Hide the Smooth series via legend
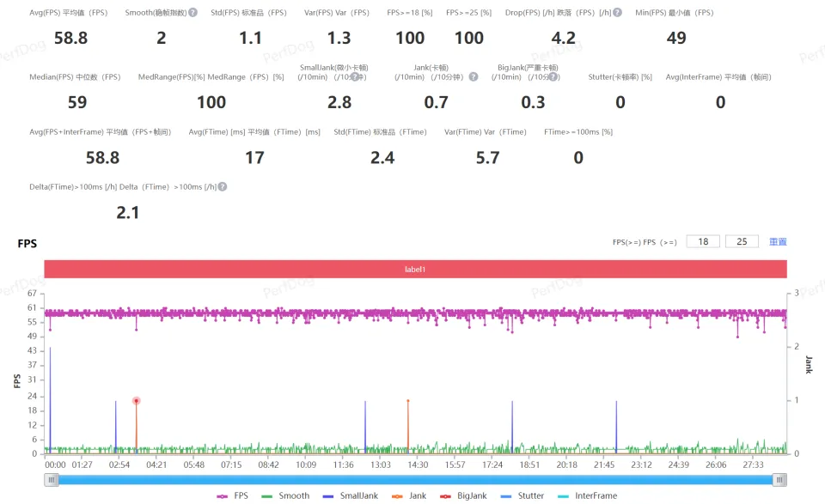Image resolution: width=825 pixels, height=504 pixels. (x=284, y=495)
